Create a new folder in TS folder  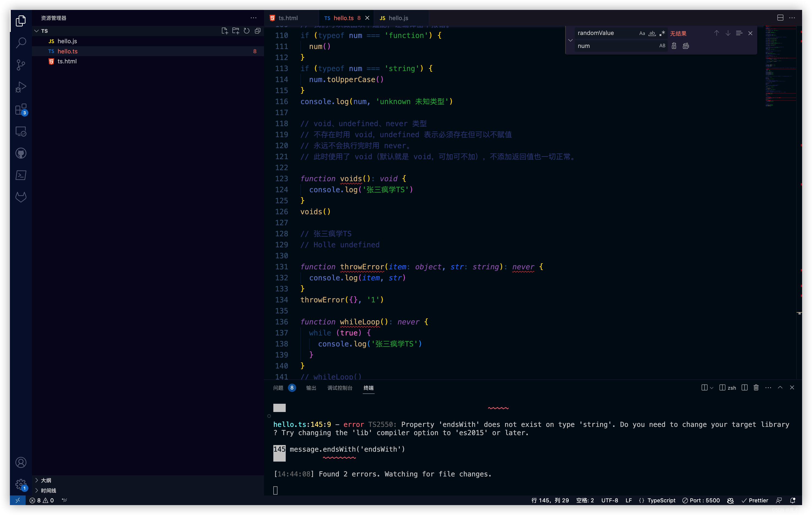[235, 31]
